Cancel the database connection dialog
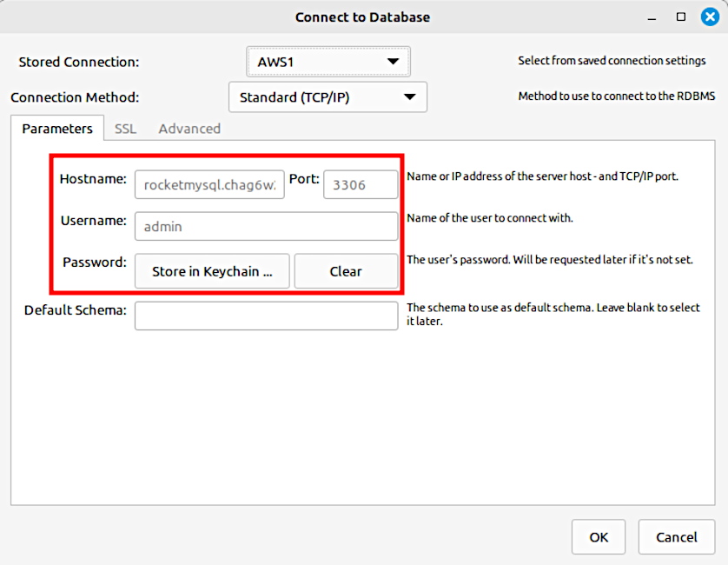The height and width of the screenshot is (565, 728). pos(676,537)
